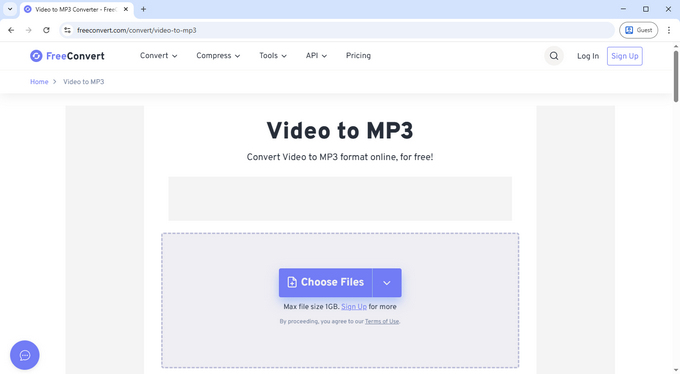
Task: Expand the file source dropdown arrow
Action: click(x=387, y=282)
